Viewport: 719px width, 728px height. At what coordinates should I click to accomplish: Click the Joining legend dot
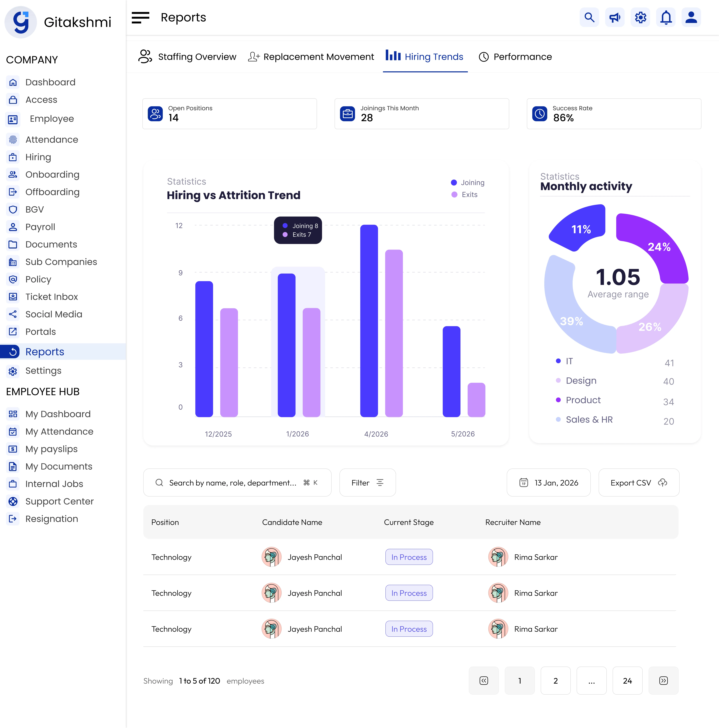454,183
